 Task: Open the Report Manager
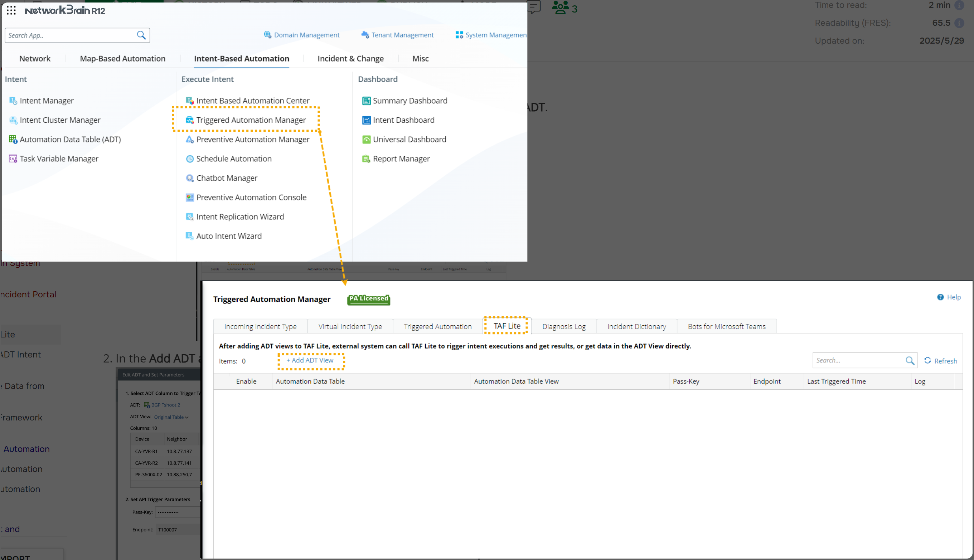point(402,159)
